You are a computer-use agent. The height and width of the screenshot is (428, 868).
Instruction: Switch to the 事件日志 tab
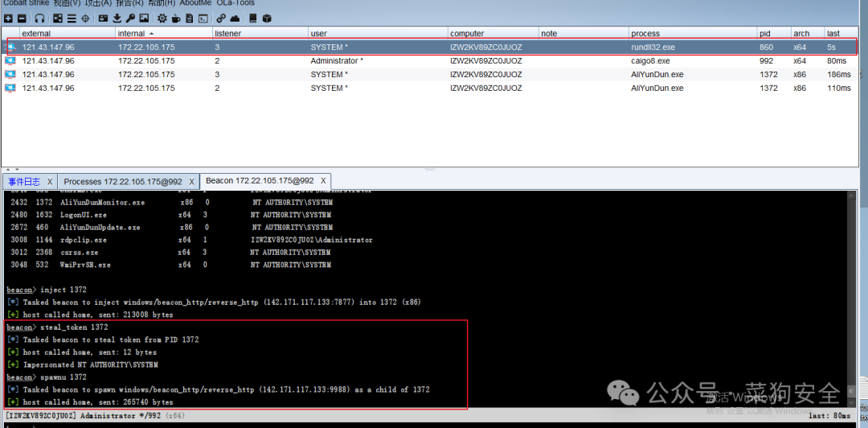24,181
